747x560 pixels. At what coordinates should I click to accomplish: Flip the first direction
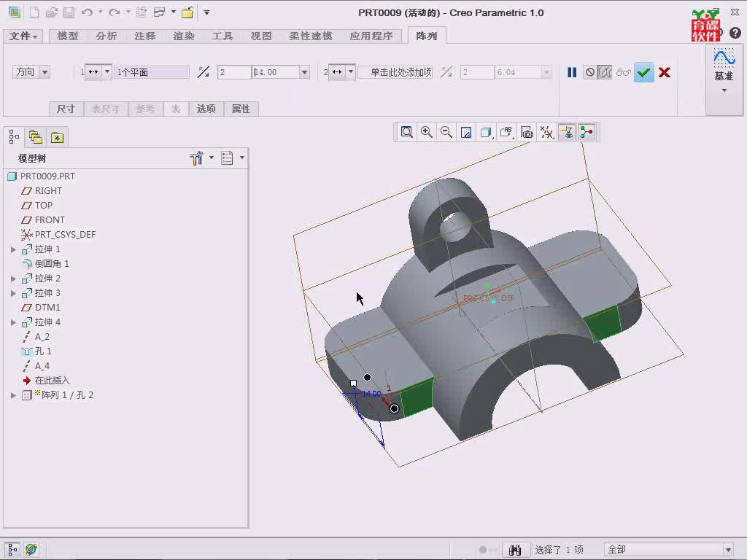[204, 72]
